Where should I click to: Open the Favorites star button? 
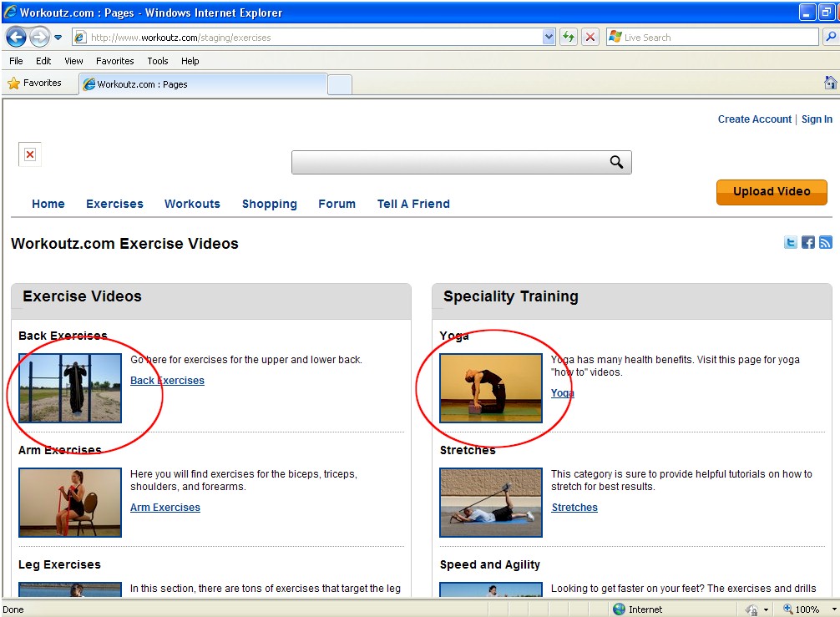tap(35, 83)
